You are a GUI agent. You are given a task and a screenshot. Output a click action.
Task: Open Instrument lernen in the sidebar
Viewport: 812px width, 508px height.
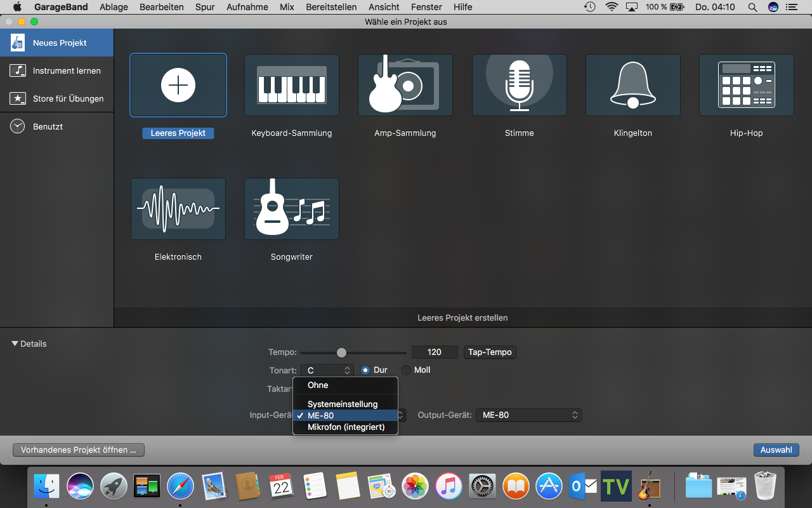(57, 70)
